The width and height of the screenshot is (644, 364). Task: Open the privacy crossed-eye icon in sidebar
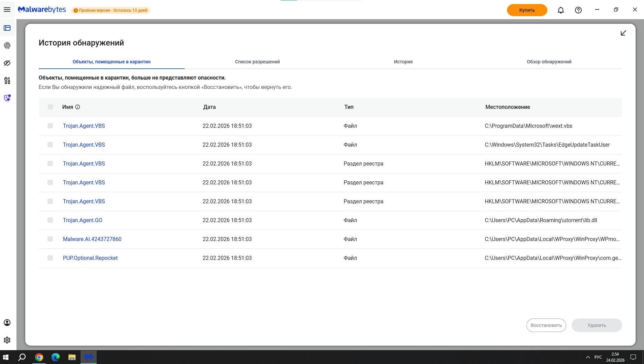coord(7,63)
